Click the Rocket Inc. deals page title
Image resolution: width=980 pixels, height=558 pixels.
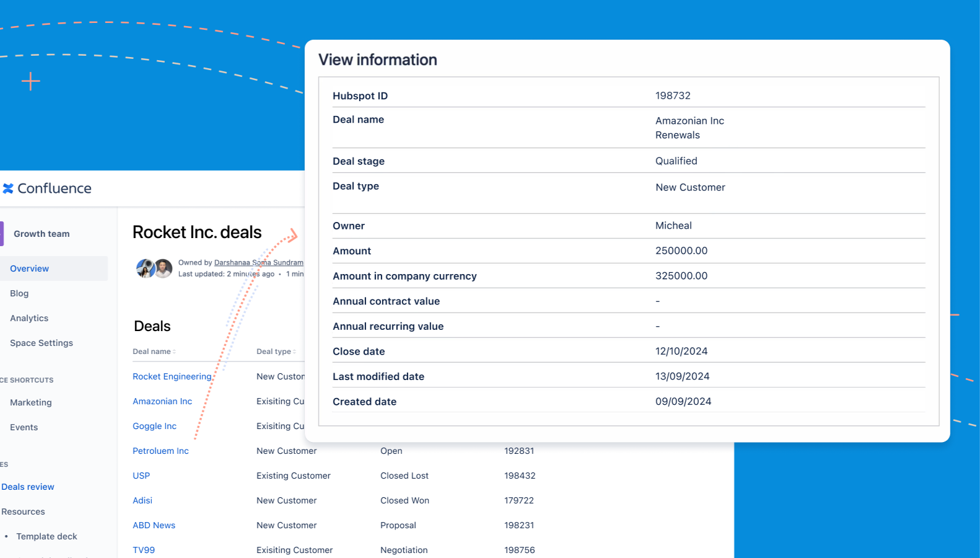point(197,232)
